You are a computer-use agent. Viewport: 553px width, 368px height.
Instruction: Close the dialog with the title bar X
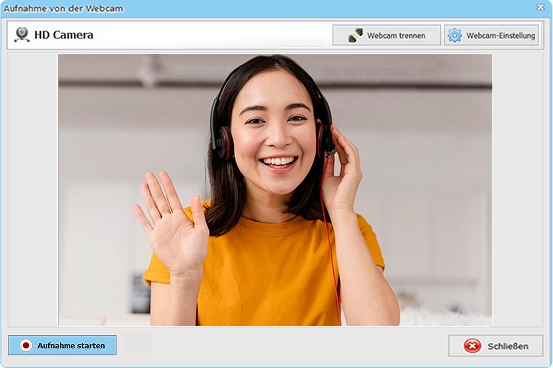[x=541, y=7]
